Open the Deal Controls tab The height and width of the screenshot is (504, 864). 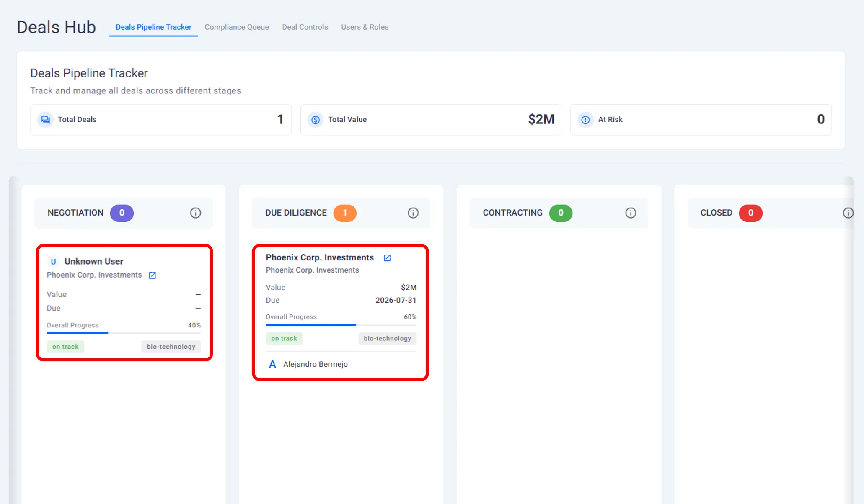[305, 27]
